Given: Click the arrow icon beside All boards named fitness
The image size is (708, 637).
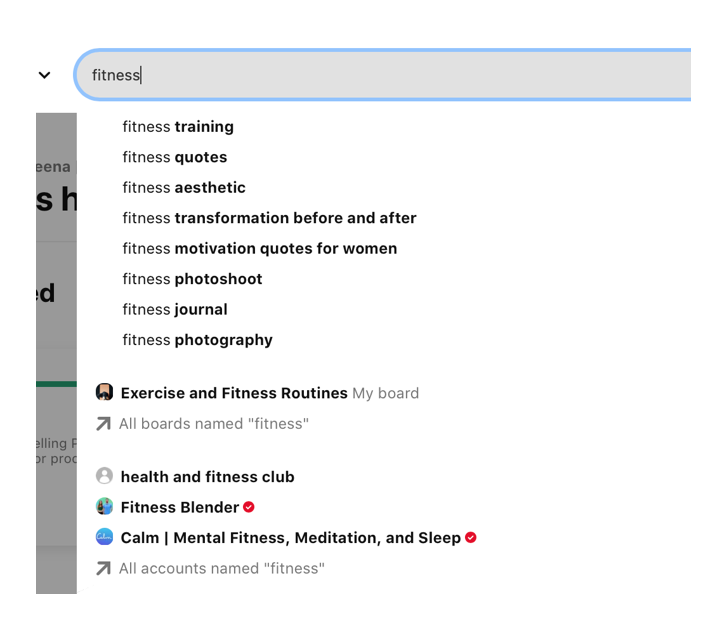Looking at the screenshot, I should tap(103, 424).
